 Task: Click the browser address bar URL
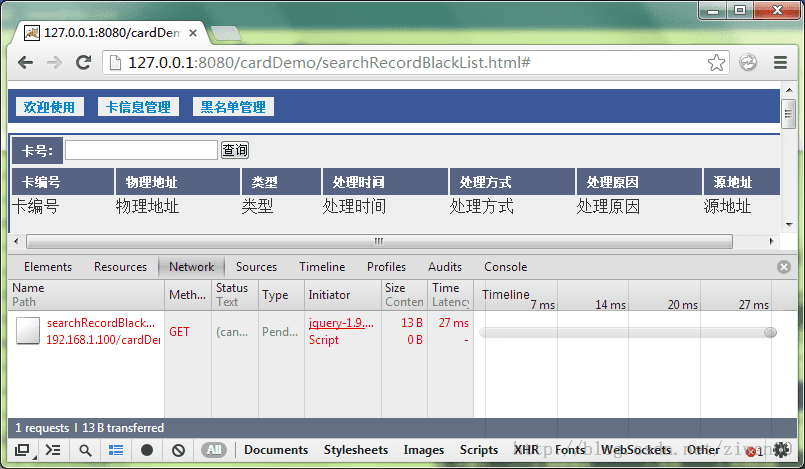(329, 63)
